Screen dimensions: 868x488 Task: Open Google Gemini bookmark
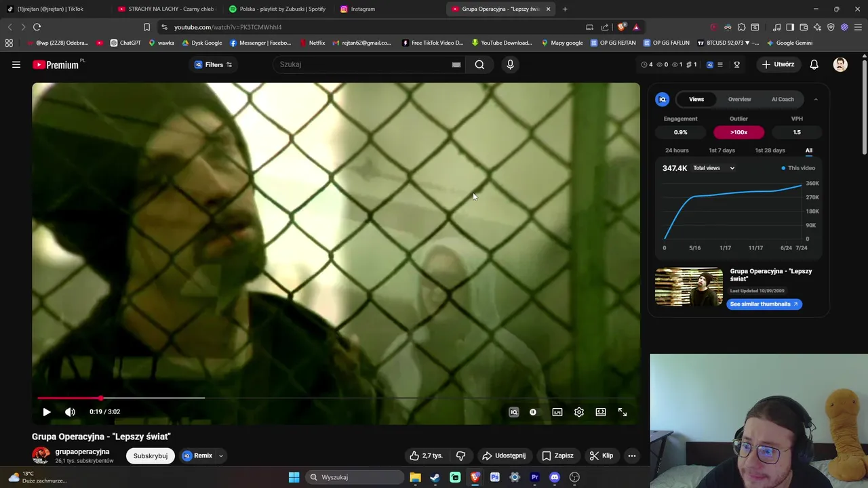tap(789, 43)
